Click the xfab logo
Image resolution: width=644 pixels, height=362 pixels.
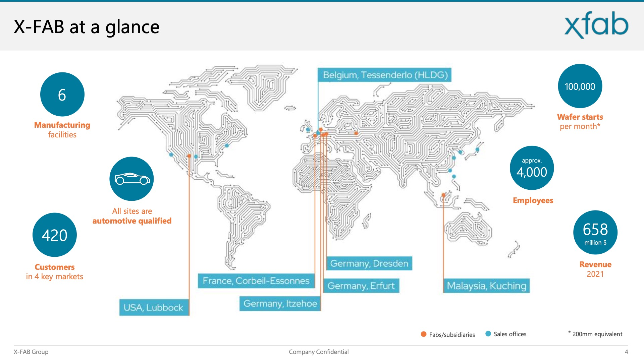(596, 25)
